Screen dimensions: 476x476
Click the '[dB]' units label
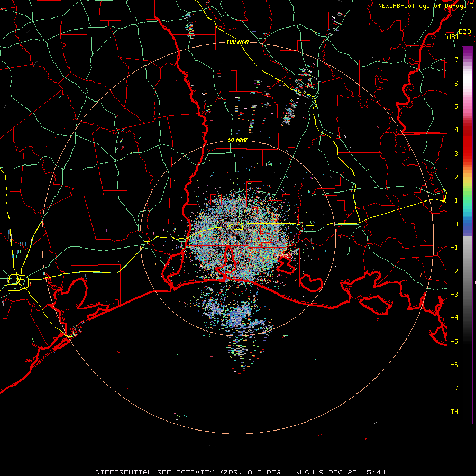point(451,36)
